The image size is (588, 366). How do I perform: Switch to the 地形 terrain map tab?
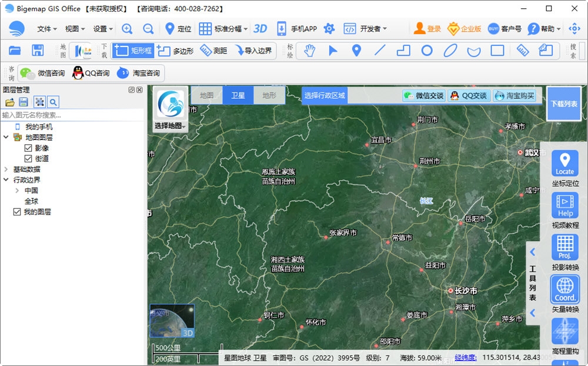(269, 94)
